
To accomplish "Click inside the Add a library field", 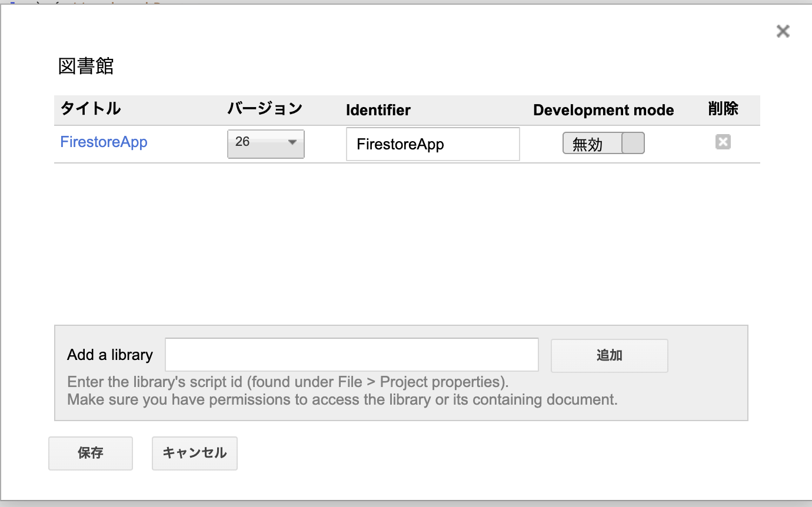I will coord(351,355).
